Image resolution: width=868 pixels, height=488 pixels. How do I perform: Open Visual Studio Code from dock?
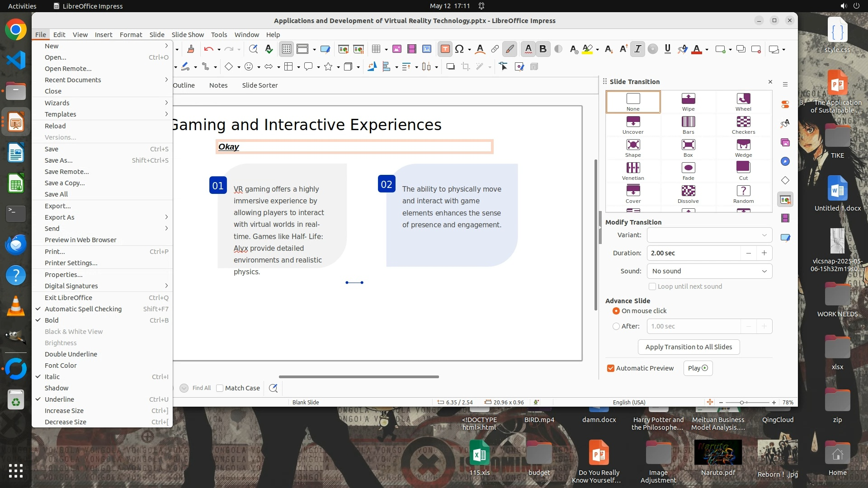click(16, 60)
